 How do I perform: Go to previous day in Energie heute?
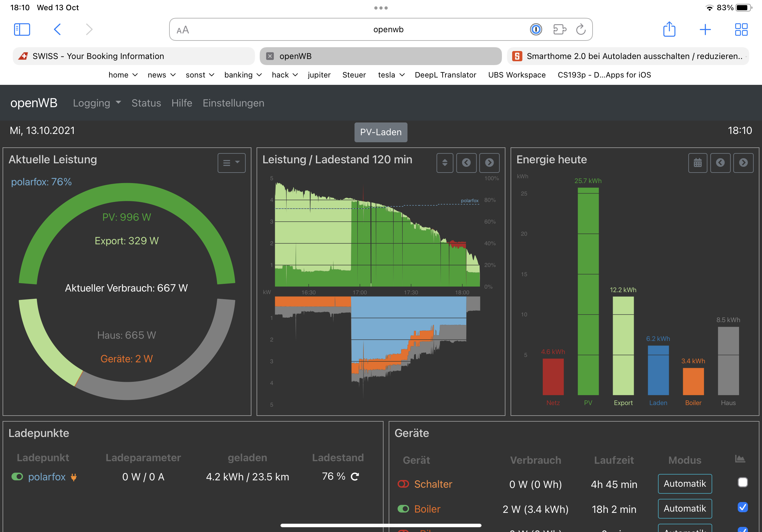(720, 163)
